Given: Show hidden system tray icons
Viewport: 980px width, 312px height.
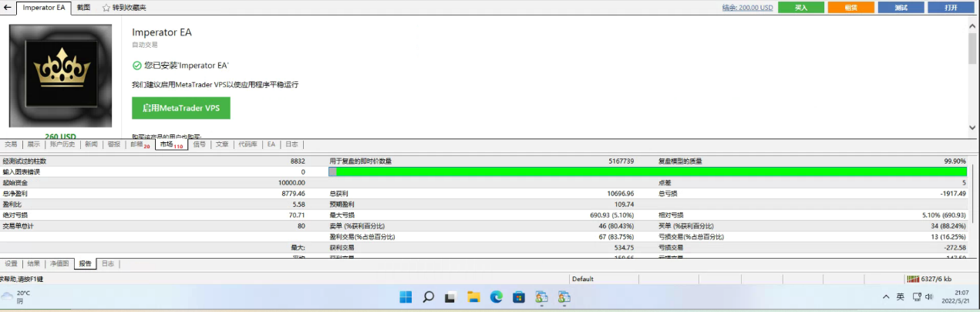Looking at the screenshot, I should click(886, 297).
